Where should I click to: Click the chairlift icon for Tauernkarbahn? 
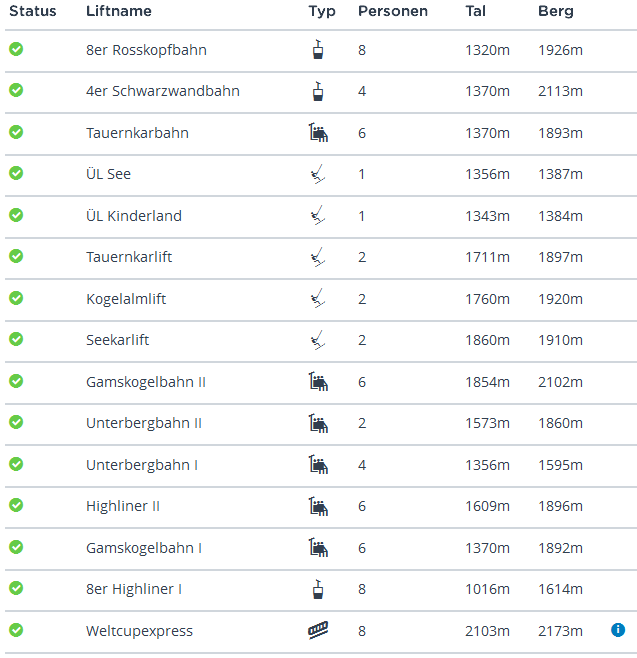[318, 133]
